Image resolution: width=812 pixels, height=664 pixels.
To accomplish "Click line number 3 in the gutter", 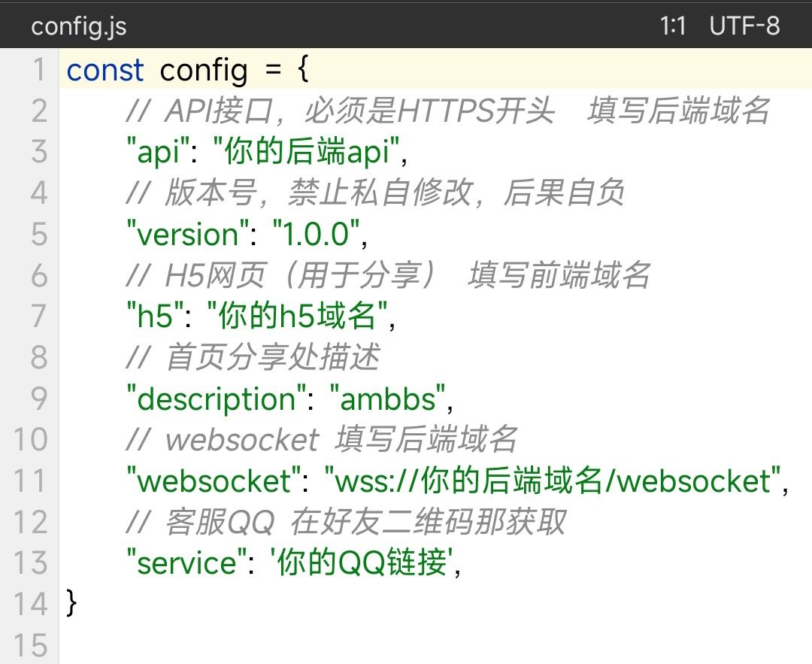I will [38, 153].
